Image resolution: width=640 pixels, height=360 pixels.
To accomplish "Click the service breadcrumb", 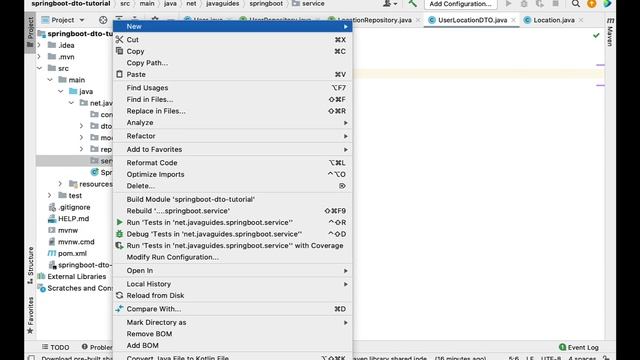I will [x=309, y=4].
